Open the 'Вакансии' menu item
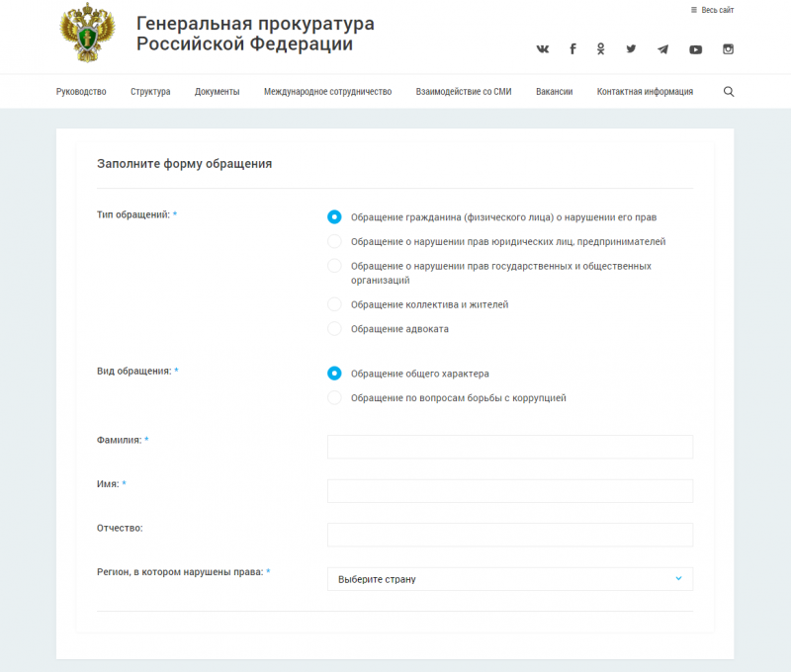791x672 pixels. coord(555,92)
